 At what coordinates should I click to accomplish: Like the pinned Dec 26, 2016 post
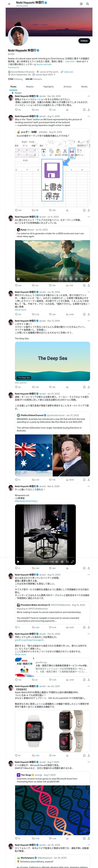point(52,110)
